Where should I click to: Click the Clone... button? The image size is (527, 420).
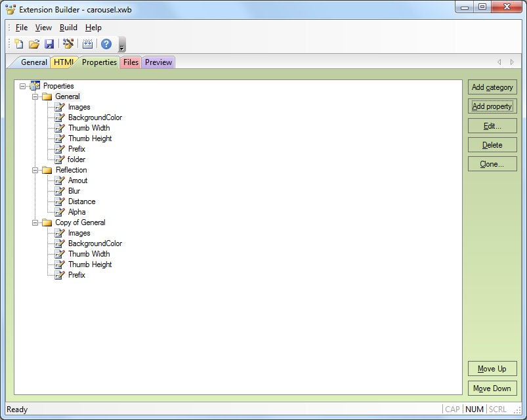(492, 164)
